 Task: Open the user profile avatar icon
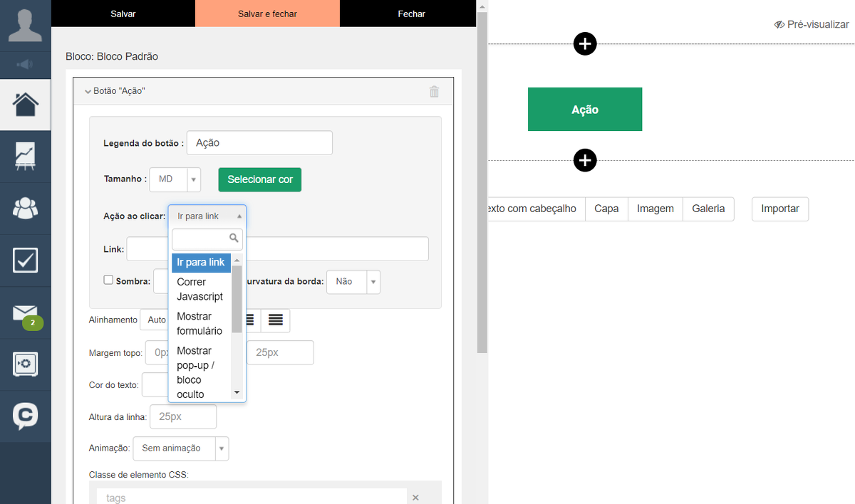25,25
